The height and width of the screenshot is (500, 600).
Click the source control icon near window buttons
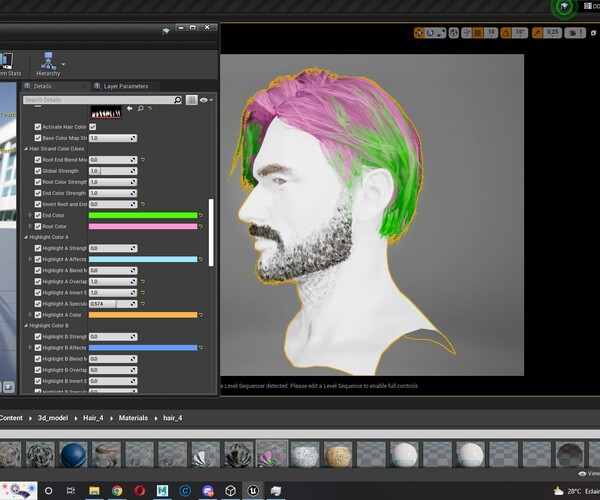pos(166,31)
